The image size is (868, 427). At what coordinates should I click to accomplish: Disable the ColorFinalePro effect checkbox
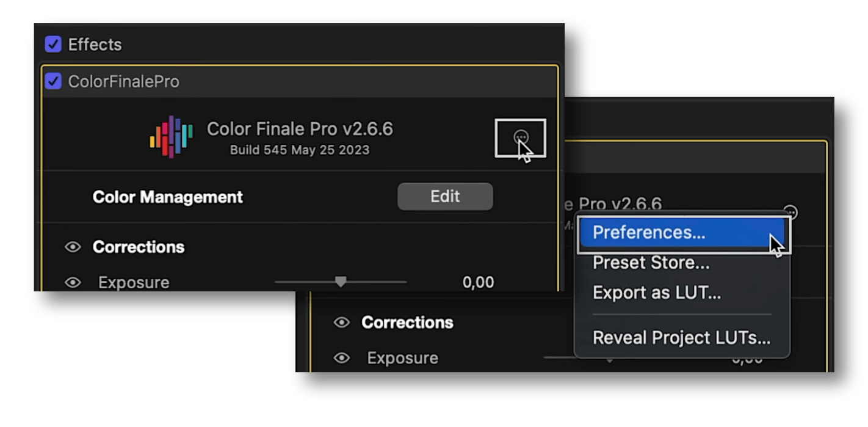pyautogui.click(x=53, y=81)
